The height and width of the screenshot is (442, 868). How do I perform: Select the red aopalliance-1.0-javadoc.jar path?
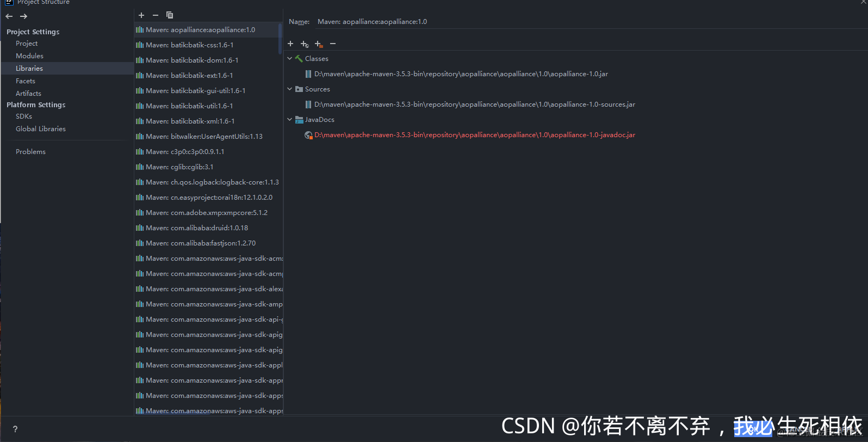pos(475,135)
